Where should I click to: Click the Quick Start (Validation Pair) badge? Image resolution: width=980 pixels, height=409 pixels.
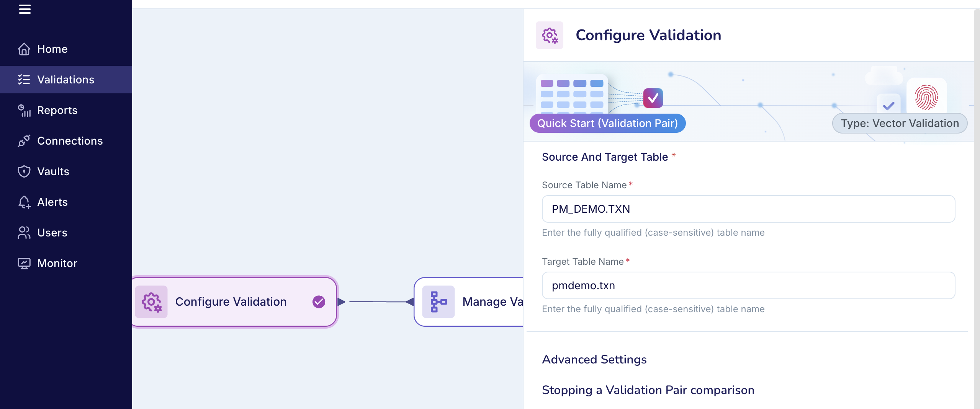click(x=607, y=123)
